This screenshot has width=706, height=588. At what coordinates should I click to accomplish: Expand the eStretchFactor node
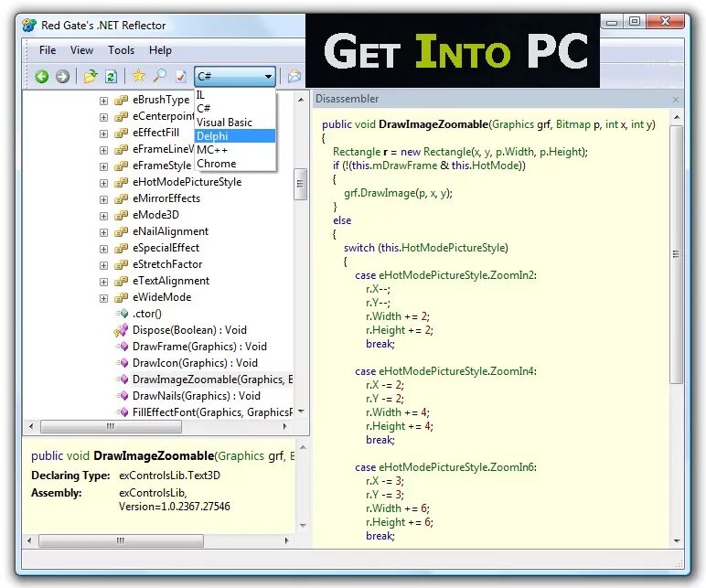pos(103,265)
